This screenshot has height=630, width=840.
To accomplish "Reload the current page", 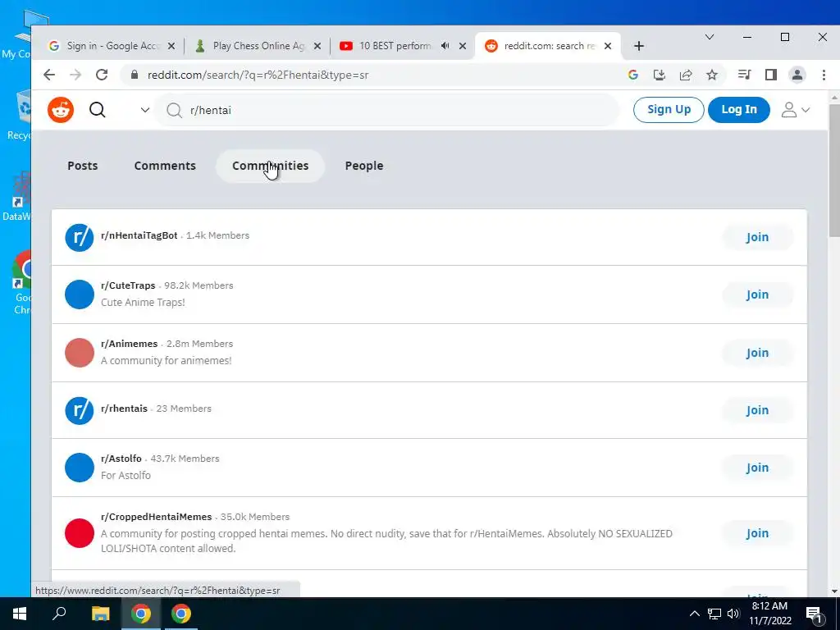I will click(x=102, y=75).
